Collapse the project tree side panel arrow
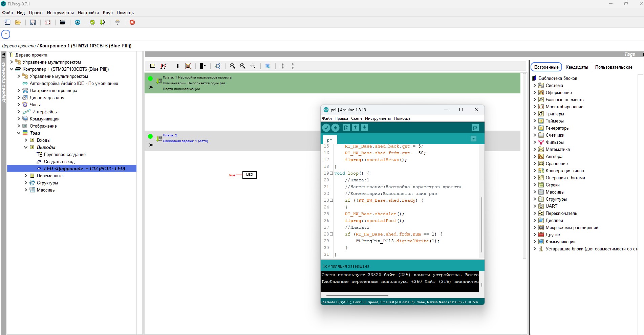The width and height of the screenshot is (644, 335). [x=4, y=55]
